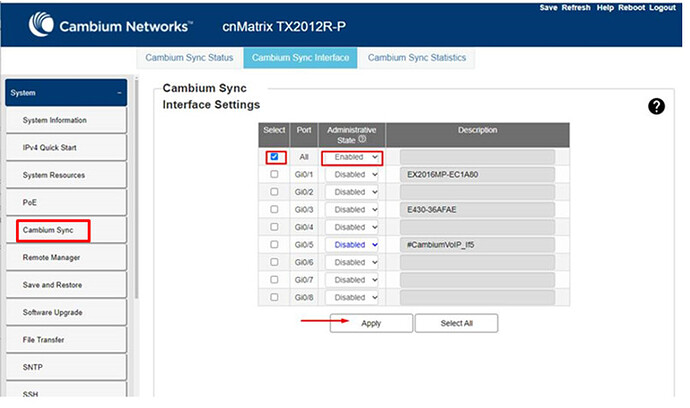Edit the E430-36AFAE description field
The height and width of the screenshot is (408, 690).
tap(477, 210)
